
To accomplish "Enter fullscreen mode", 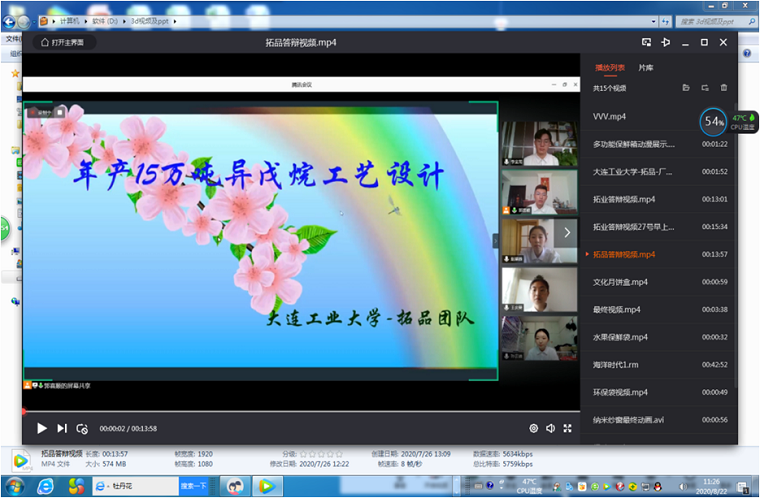I will pyautogui.click(x=568, y=428).
